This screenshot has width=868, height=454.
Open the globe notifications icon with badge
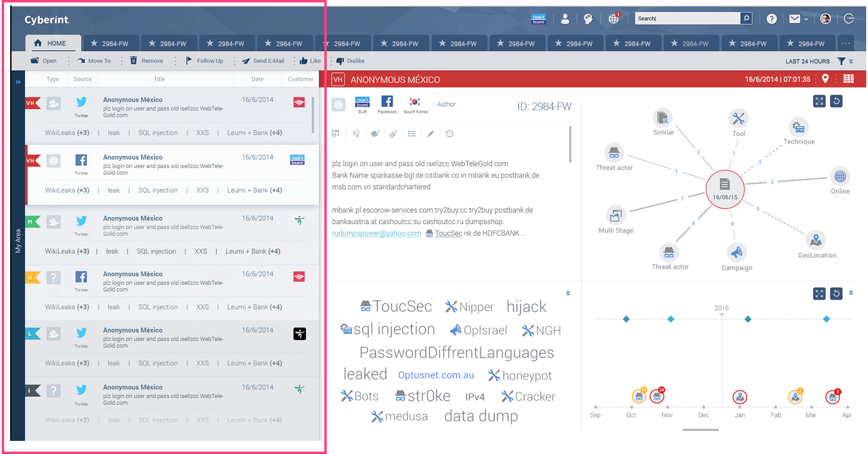613,18
